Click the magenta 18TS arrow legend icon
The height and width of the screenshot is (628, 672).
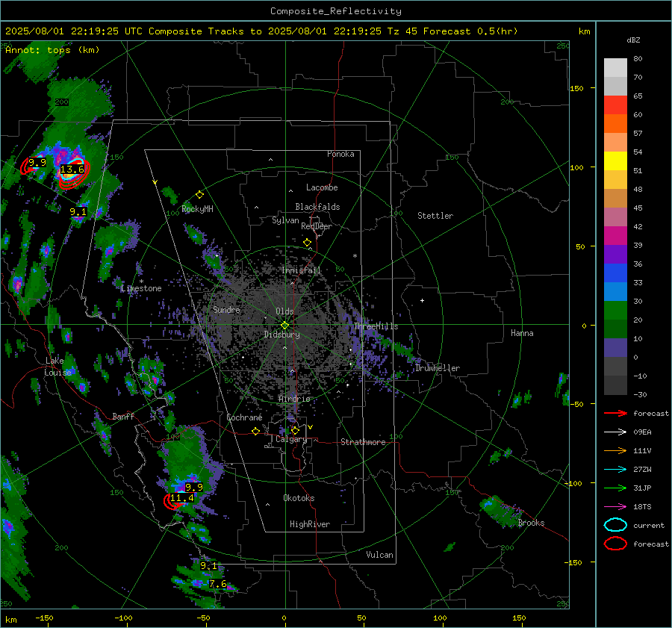point(615,507)
